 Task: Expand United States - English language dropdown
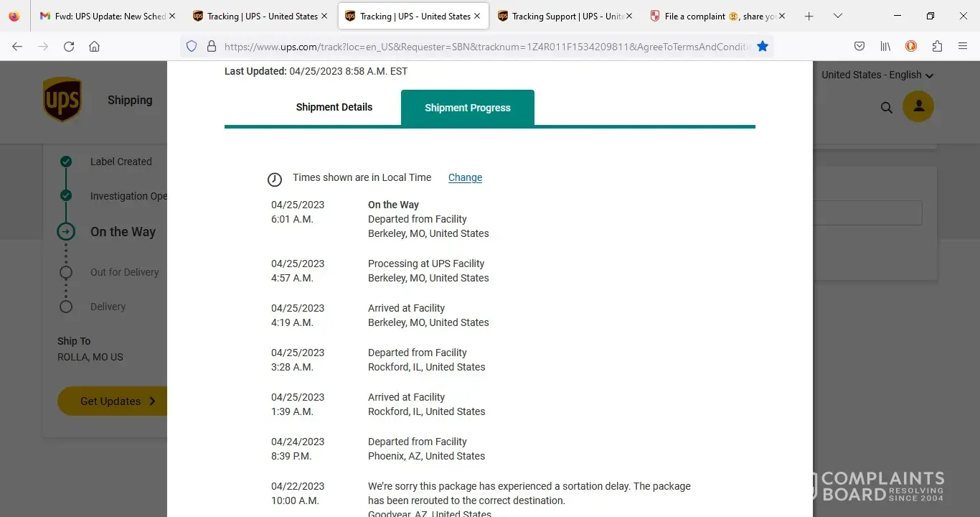[x=877, y=75]
